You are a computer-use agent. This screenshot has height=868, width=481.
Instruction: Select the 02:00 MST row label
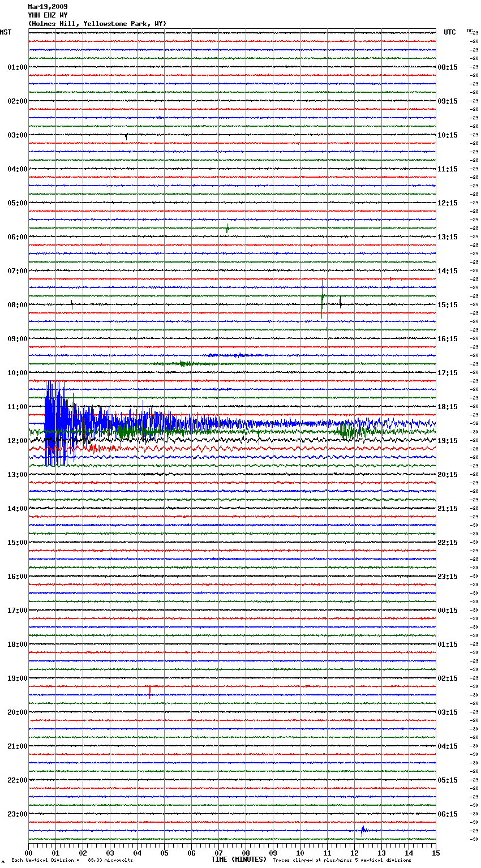click(x=17, y=101)
